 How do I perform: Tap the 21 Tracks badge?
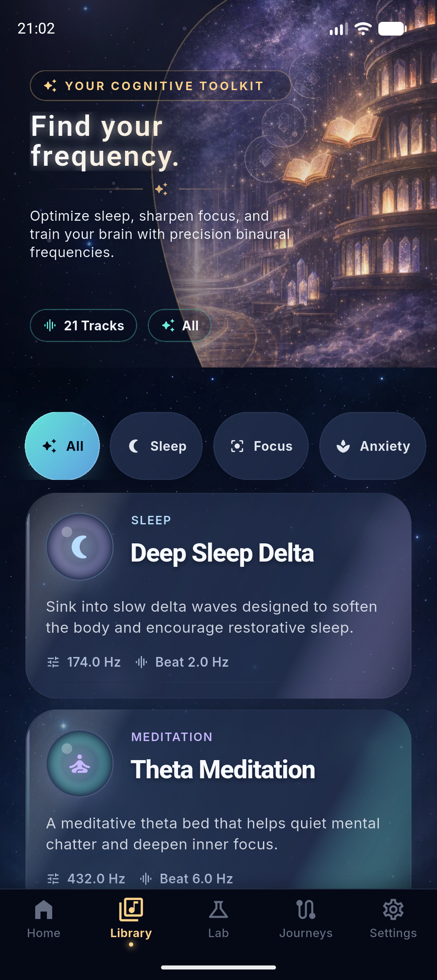click(83, 325)
